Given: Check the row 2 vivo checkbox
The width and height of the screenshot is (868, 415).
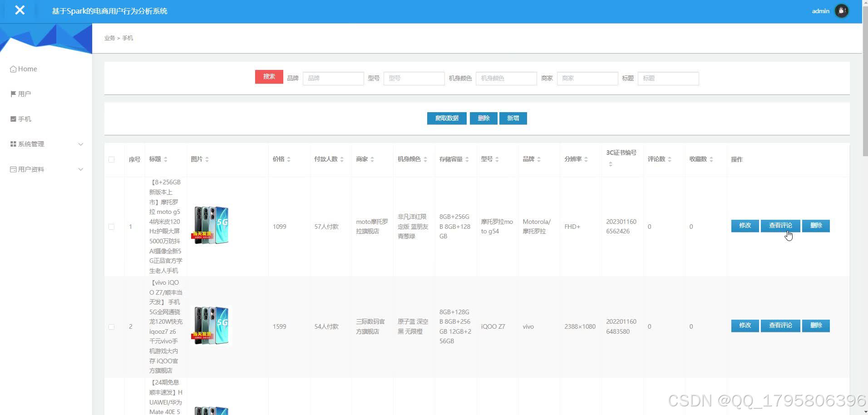Looking at the screenshot, I should pyautogui.click(x=112, y=327).
